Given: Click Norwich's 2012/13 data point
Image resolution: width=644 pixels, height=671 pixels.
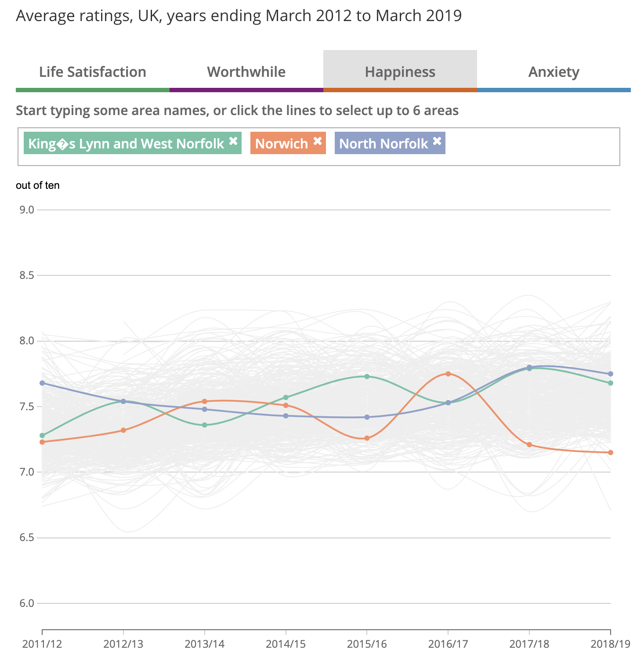Looking at the screenshot, I should (123, 430).
